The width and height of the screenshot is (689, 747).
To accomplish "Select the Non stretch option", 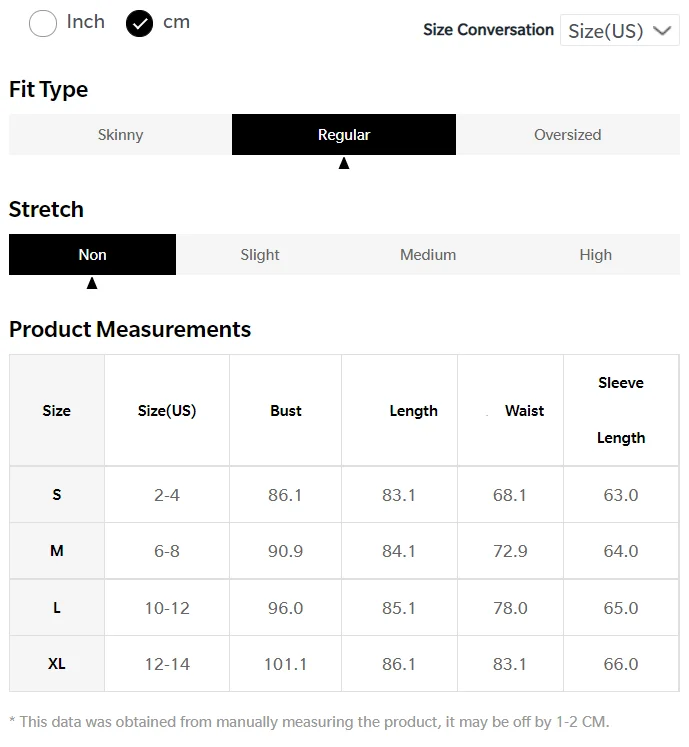I will point(92,255).
